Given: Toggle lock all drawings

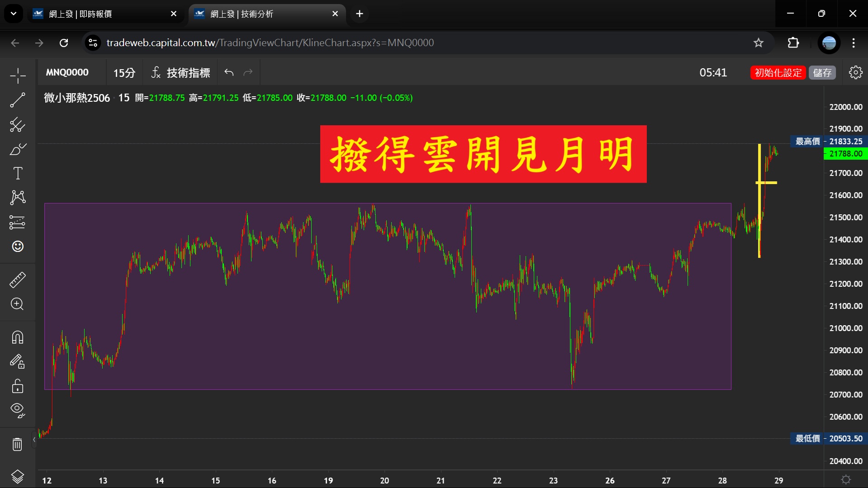Looking at the screenshot, I should coord(18,386).
